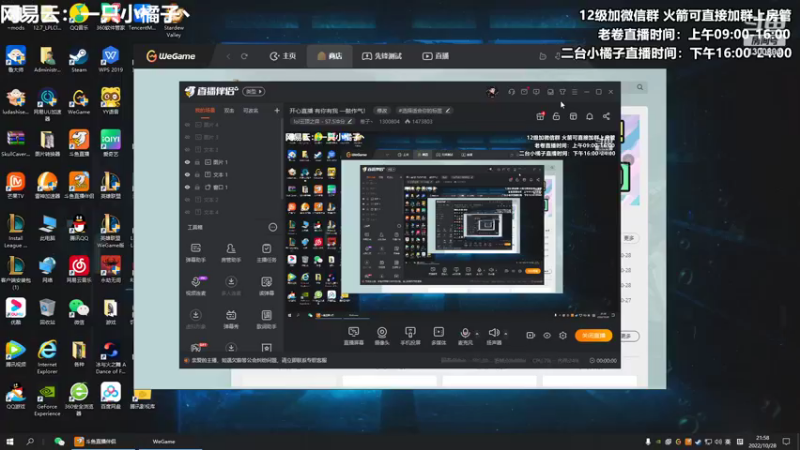Toggle the preview eye icon beside settings
Image resolution: width=800 pixels, height=450 pixels.
click(547, 335)
